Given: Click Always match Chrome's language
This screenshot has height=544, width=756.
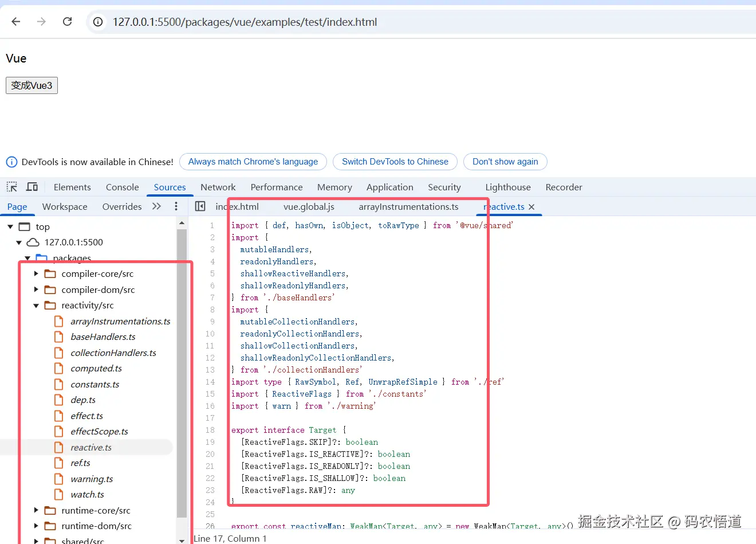Looking at the screenshot, I should 253,162.
